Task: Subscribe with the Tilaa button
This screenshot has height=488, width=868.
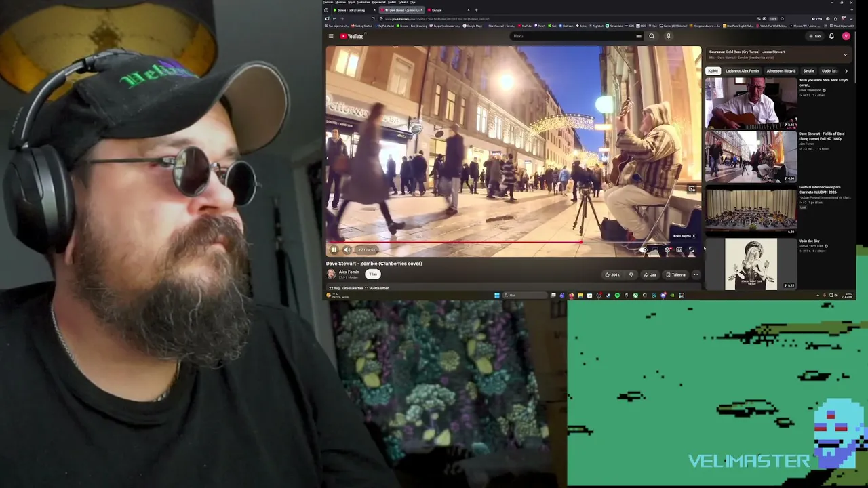Action: click(x=372, y=274)
